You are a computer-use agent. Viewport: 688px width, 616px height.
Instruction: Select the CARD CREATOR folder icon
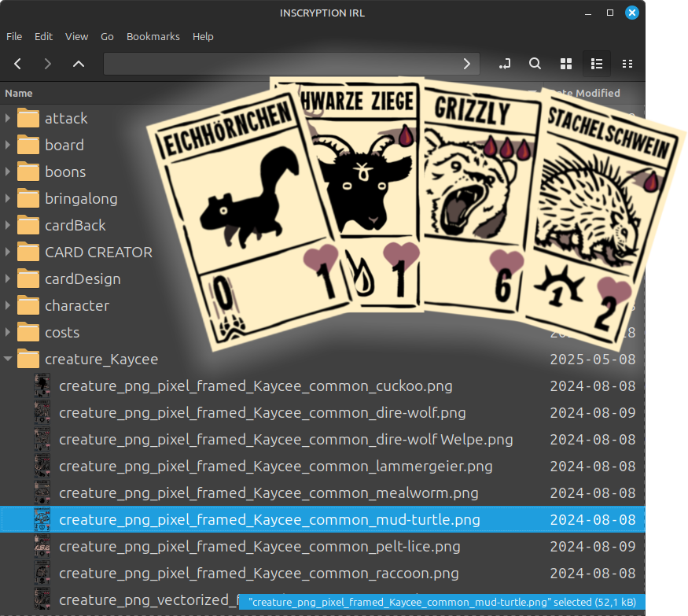[28, 252]
